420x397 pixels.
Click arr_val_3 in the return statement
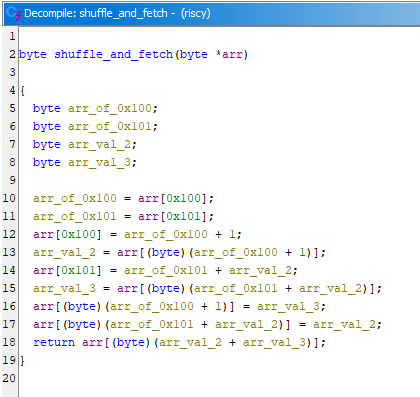[x=274, y=342]
